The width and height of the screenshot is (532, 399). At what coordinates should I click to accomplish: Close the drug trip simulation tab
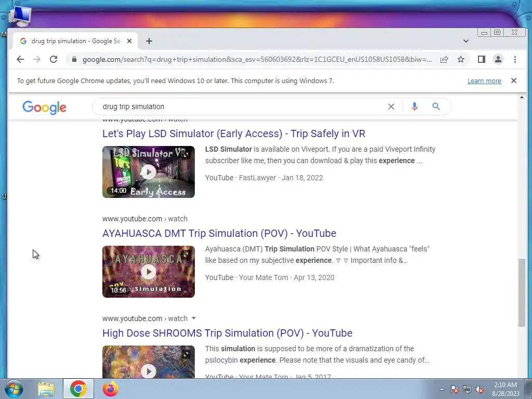point(129,41)
